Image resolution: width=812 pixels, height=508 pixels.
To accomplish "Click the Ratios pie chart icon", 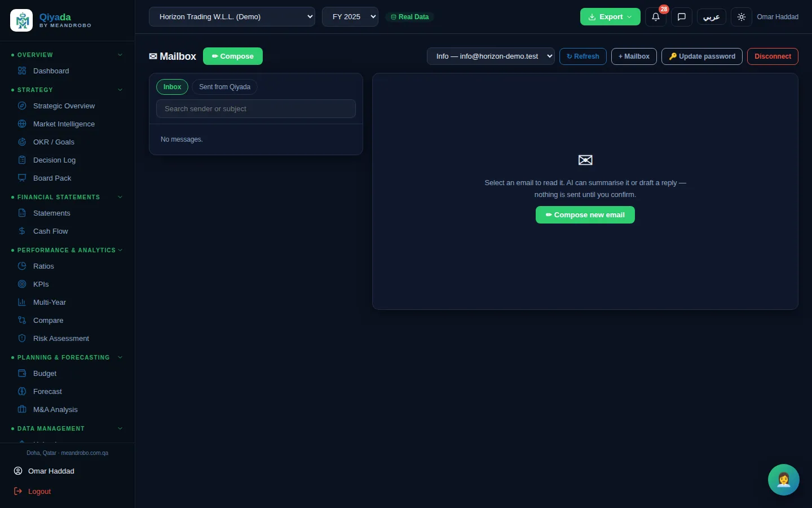I will pyautogui.click(x=22, y=266).
